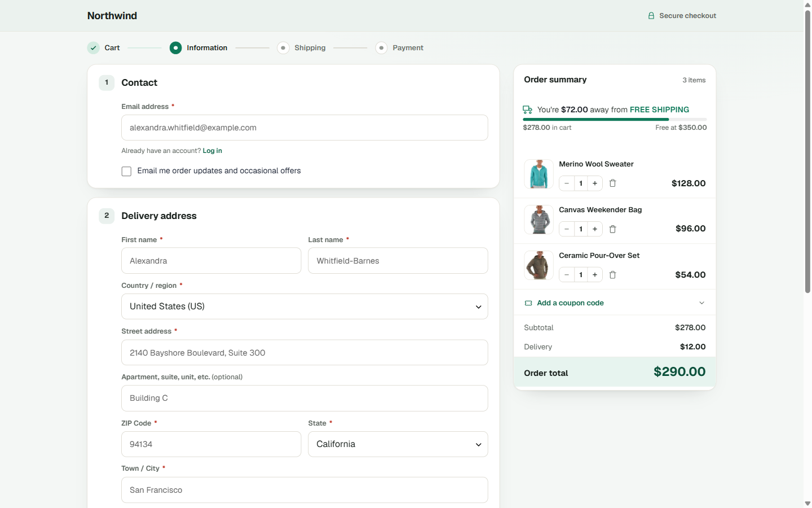Click the coupon ticket icon
The width and height of the screenshot is (812, 508).
click(x=528, y=303)
